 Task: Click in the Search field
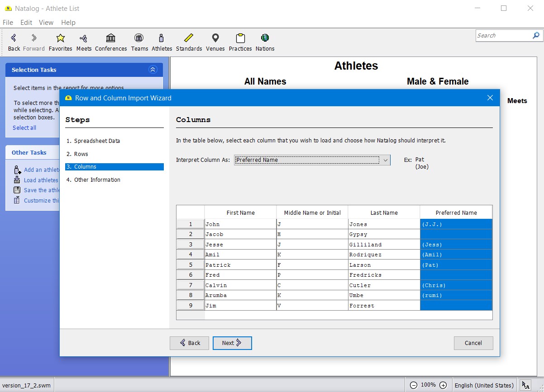coord(503,36)
